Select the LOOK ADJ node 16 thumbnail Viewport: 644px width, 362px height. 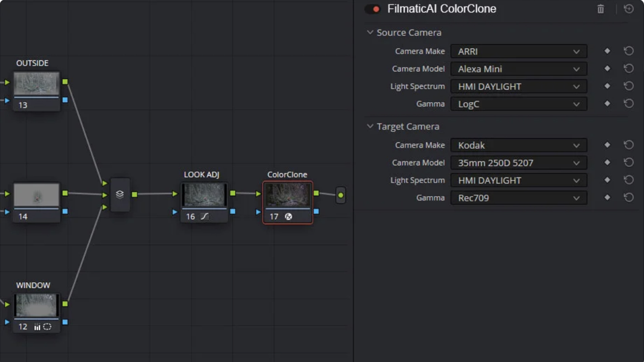click(204, 195)
